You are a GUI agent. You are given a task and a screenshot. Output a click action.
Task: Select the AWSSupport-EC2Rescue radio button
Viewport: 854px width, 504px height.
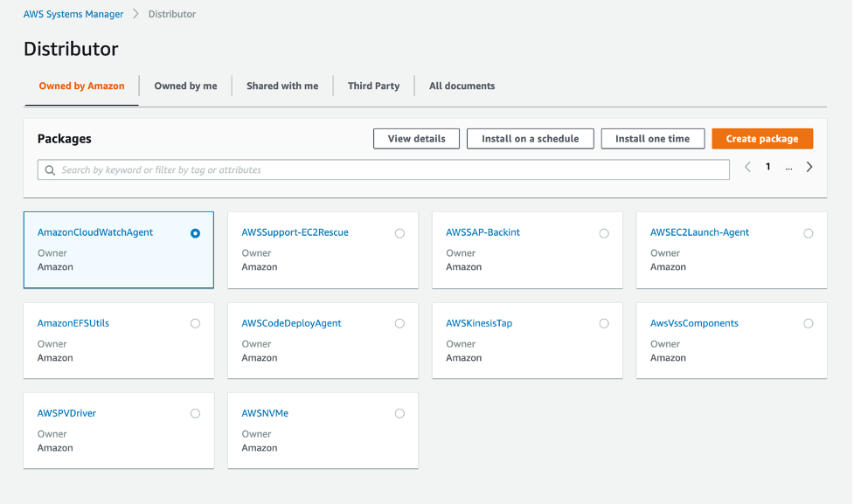pyautogui.click(x=399, y=233)
